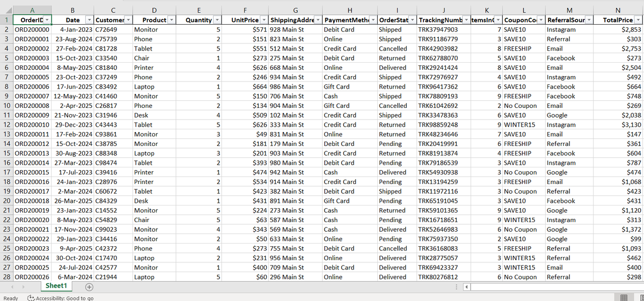
Task: Click the date cell 27-Mar-2023
Action: (72, 163)
